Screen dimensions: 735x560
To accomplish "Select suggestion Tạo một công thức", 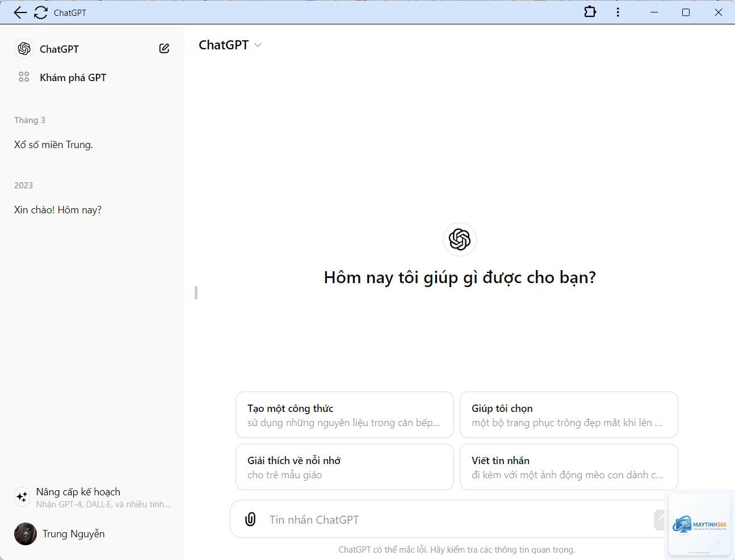I will tap(345, 415).
